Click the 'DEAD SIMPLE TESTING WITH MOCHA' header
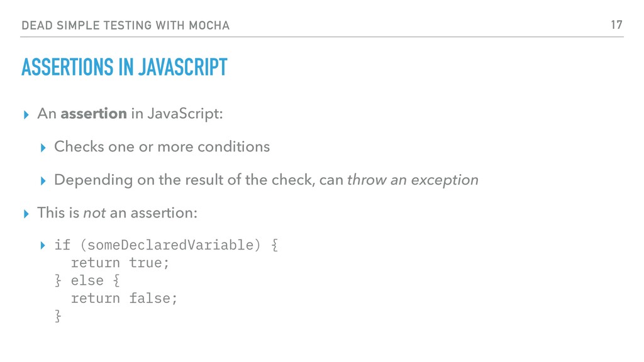The height and width of the screenshot is (362, 644). pyautogui.click(x=126, y=25)
